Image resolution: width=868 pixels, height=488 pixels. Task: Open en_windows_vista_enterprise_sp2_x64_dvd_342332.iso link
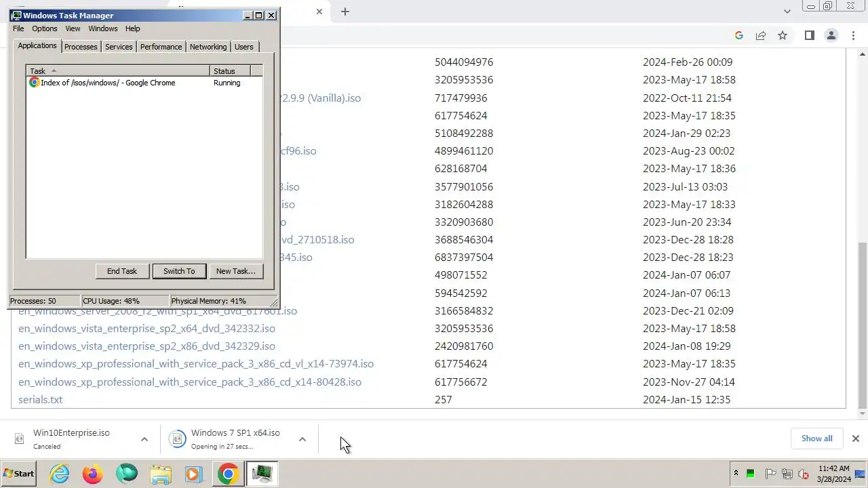pos(146,328)
